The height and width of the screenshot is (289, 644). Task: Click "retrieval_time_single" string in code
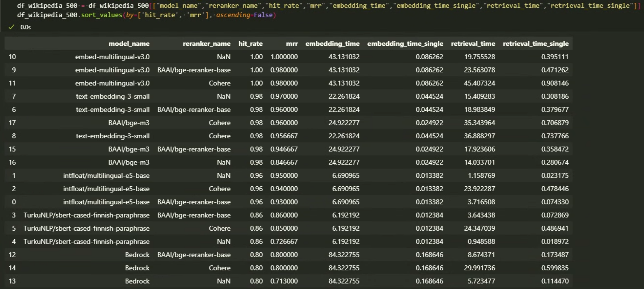point(590,6)
